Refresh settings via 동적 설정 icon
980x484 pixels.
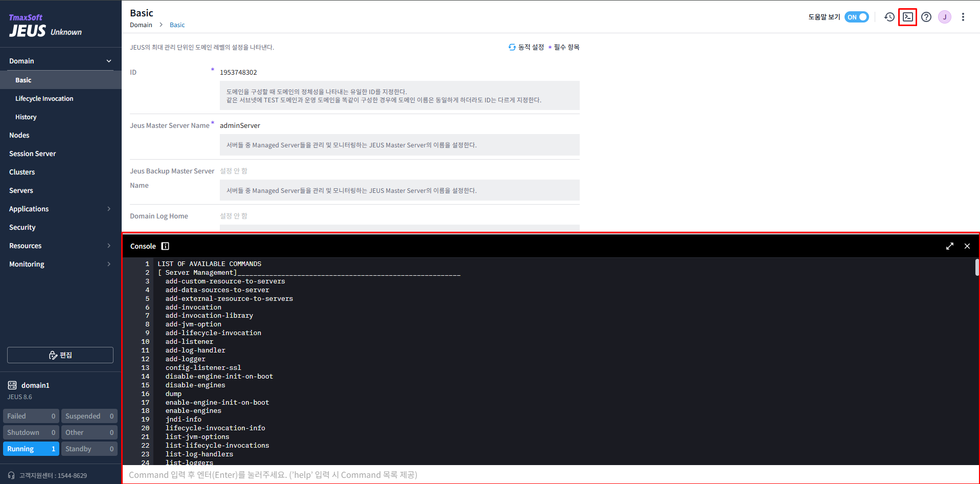coord(512,47)
